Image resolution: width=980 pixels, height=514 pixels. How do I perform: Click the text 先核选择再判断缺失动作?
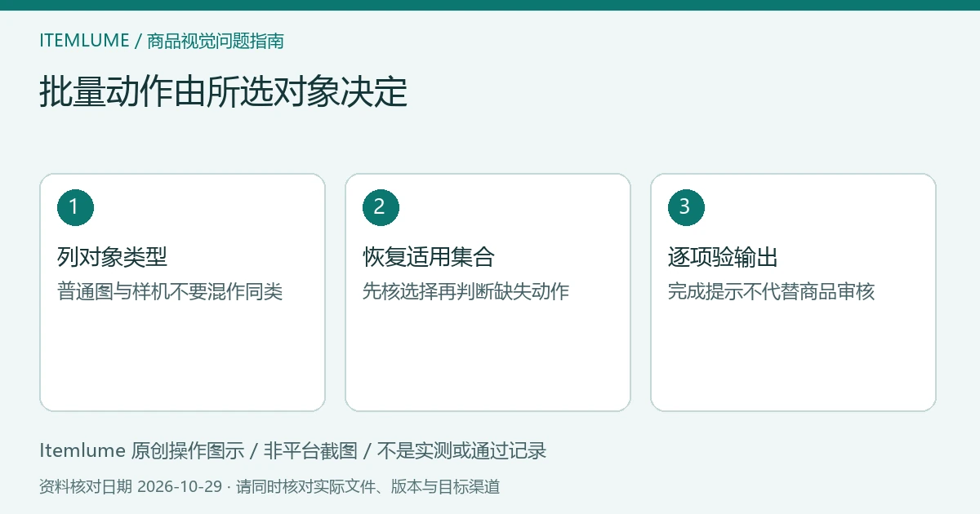tap(465, 291)
